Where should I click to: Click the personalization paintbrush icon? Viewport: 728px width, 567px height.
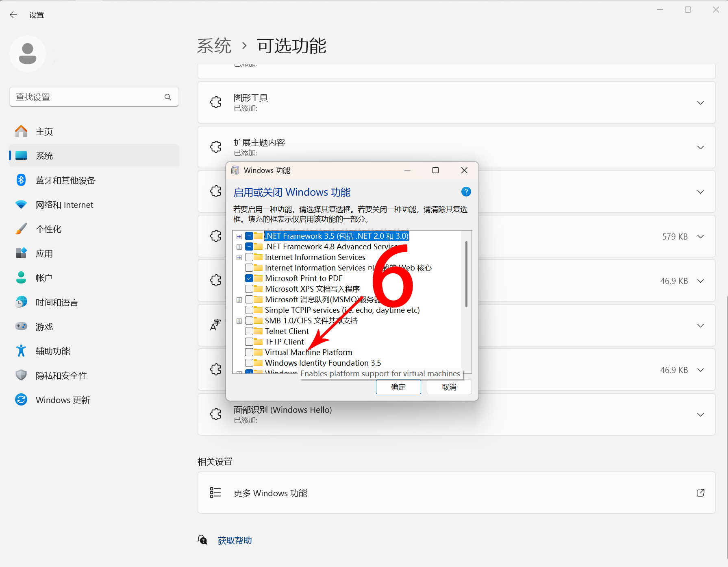tap(21, 229)
